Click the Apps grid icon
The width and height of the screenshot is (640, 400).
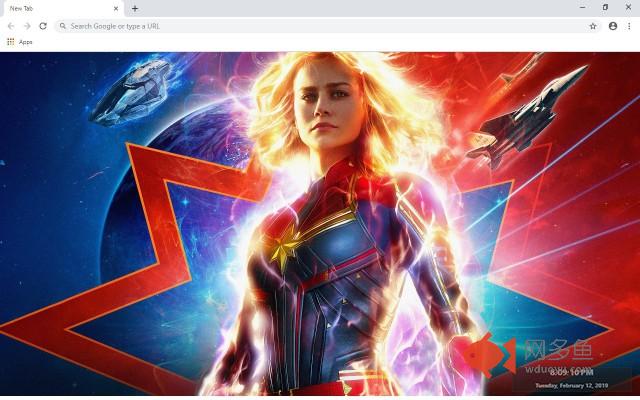coord(11,42)
